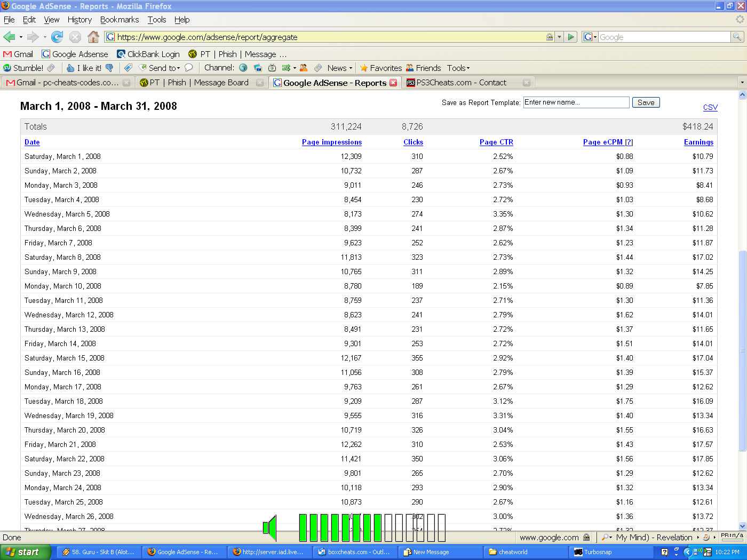Open the StumbleUpon Tools dropdown
The image size is (747, 560).
point(458,68)
